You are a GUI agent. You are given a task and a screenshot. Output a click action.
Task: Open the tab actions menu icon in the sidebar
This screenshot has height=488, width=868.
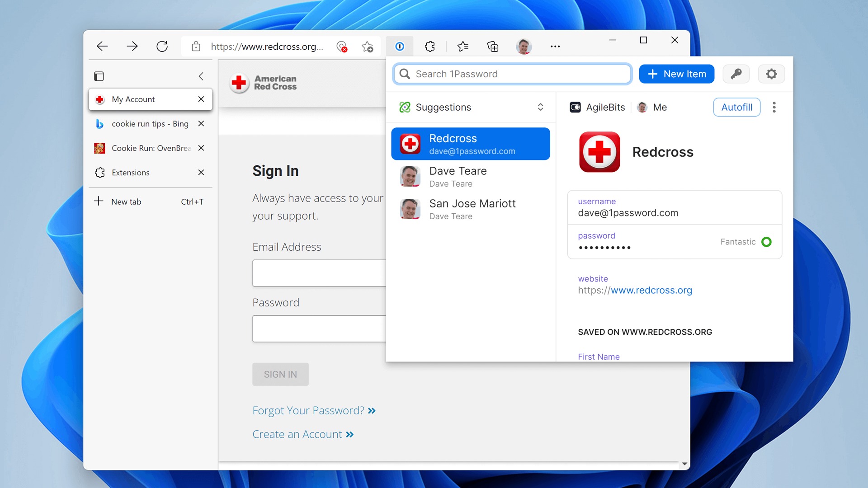click(x=99, y=76)
